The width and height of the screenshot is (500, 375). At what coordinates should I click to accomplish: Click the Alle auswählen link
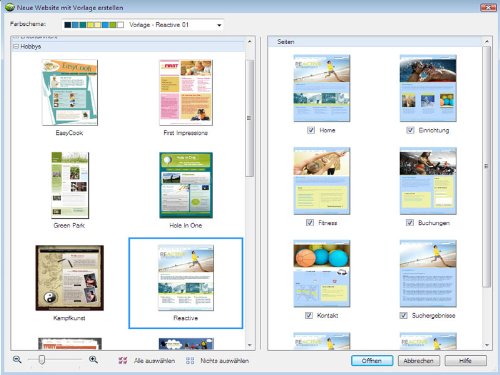coord(154,361)
